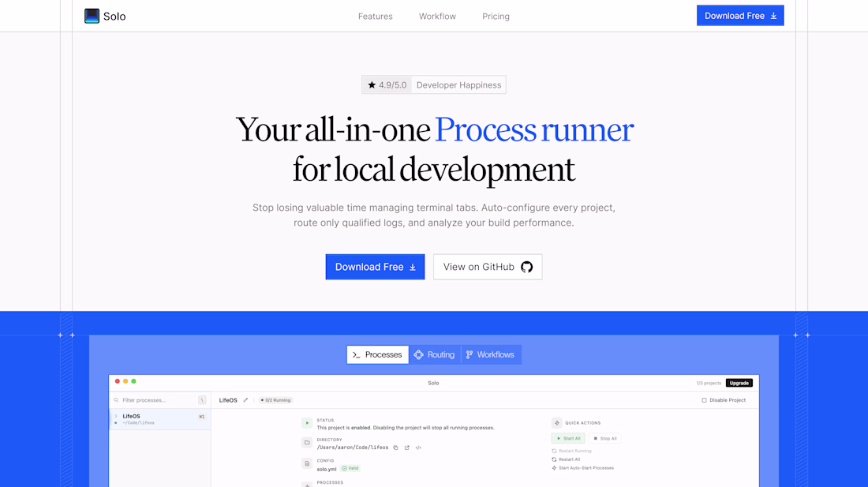
Task: Switch to the Workflows tab
Action: coord(491,354)
